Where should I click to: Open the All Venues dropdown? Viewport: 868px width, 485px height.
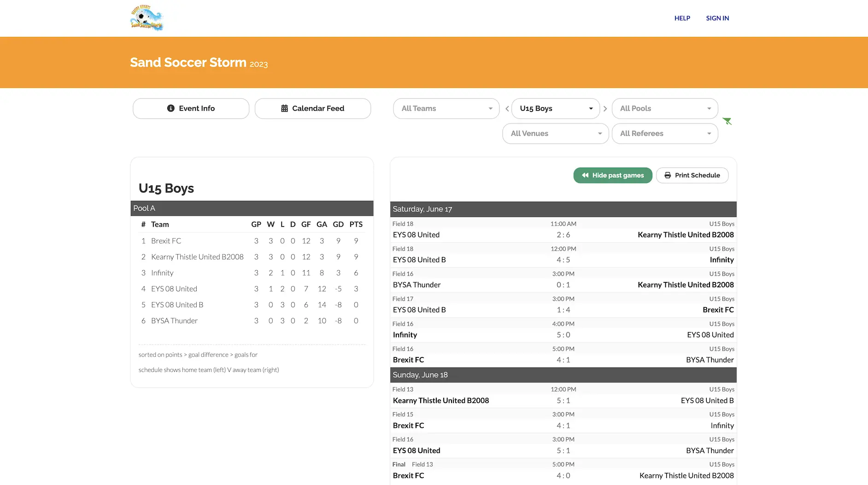(x=555, y=133)
